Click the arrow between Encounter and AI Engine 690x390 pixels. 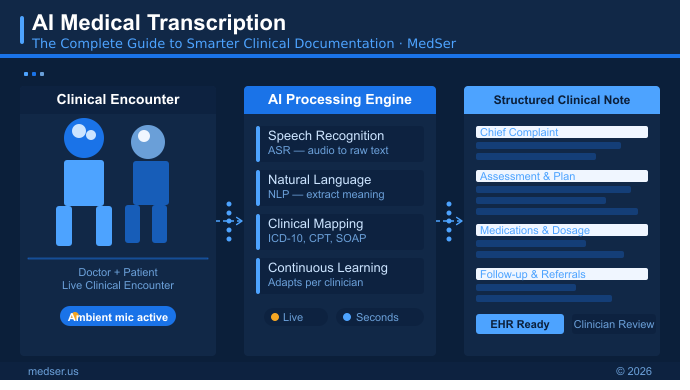coord(229,221)
